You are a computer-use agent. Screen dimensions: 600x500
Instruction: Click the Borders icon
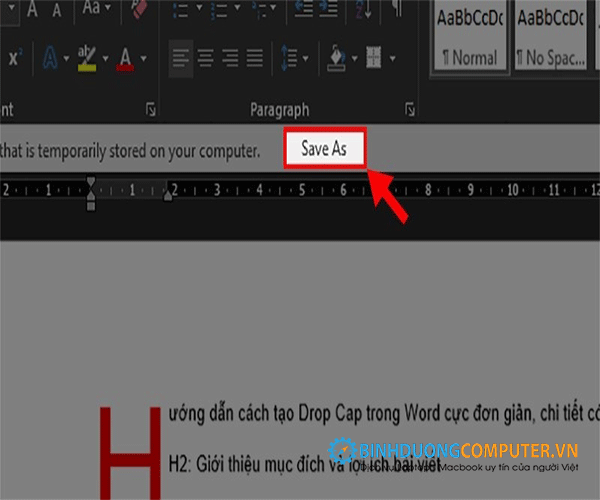tap(374, 57)
